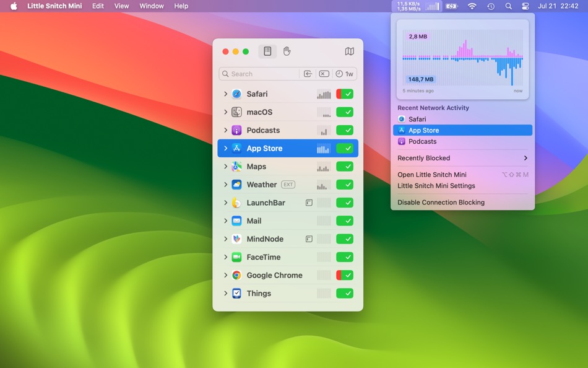Toggle Mail's green connection switch
The width and height of the screenshot is (588, 368).
[x=346, y=221]
